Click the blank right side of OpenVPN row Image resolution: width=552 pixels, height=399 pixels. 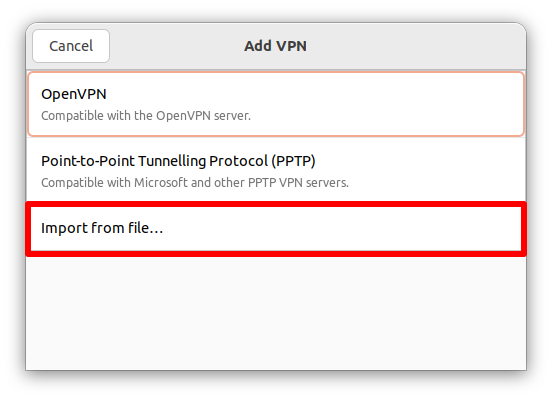coord(387,104)
